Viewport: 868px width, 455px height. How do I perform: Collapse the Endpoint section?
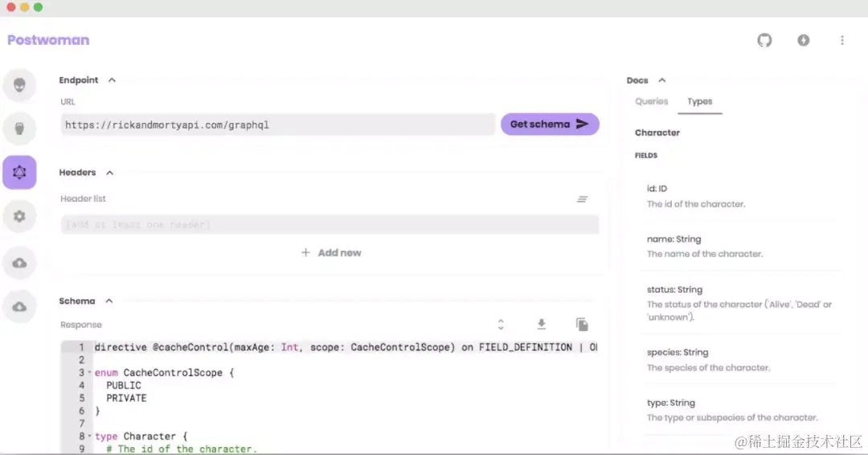[112, 80]
